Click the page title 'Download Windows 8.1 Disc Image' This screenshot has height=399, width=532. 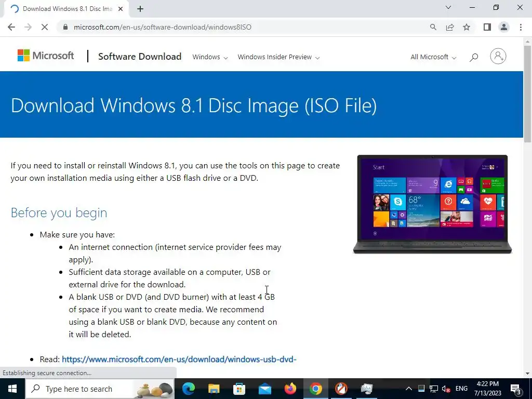click(x=194, y=105)
